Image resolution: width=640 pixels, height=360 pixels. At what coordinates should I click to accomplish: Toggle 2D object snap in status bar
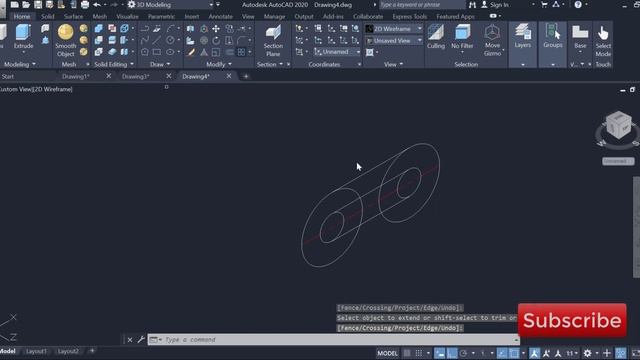(x=514, y=353)
